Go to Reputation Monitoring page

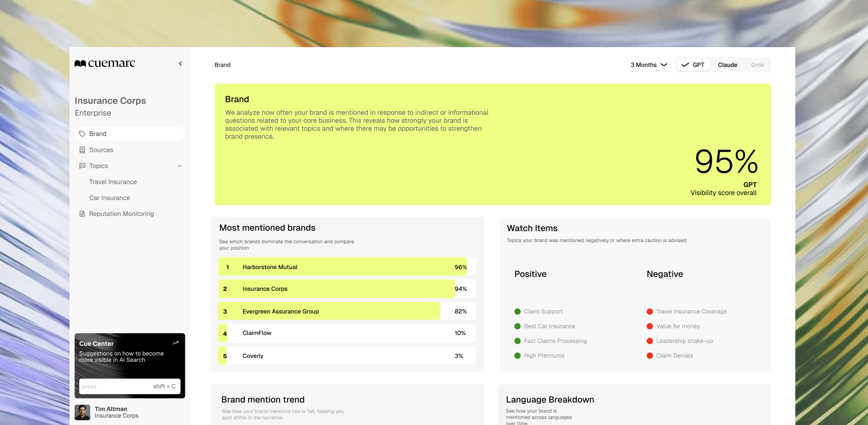click(x=121, y=214)
